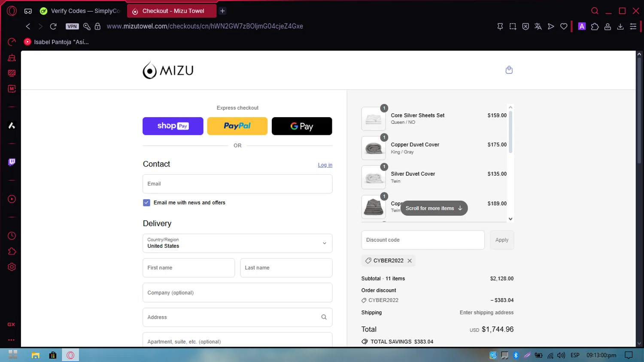This screenshot has height=362, width=644.
Task: Click the cart list scroll down arrow
Action: pos(510,219)
